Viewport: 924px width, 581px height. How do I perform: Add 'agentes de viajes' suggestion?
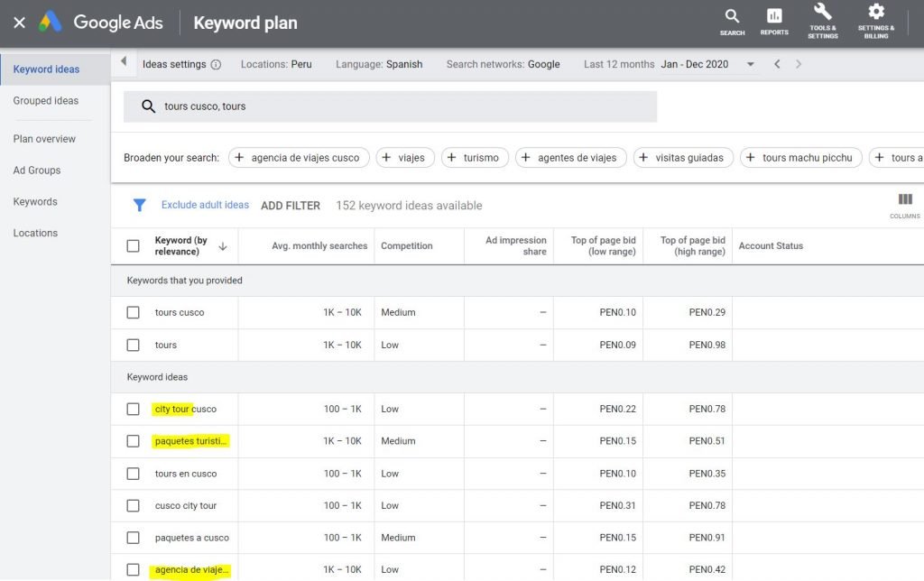[570, 158]
